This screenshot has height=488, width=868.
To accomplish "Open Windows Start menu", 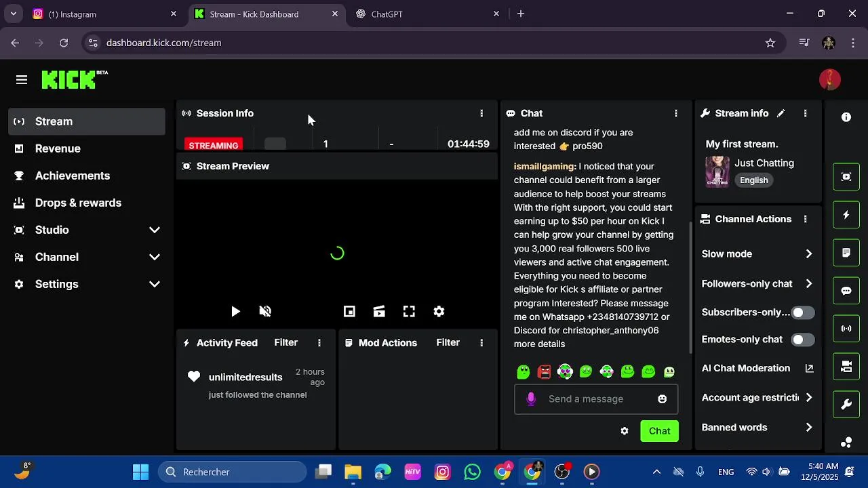I will coord(141,472).
